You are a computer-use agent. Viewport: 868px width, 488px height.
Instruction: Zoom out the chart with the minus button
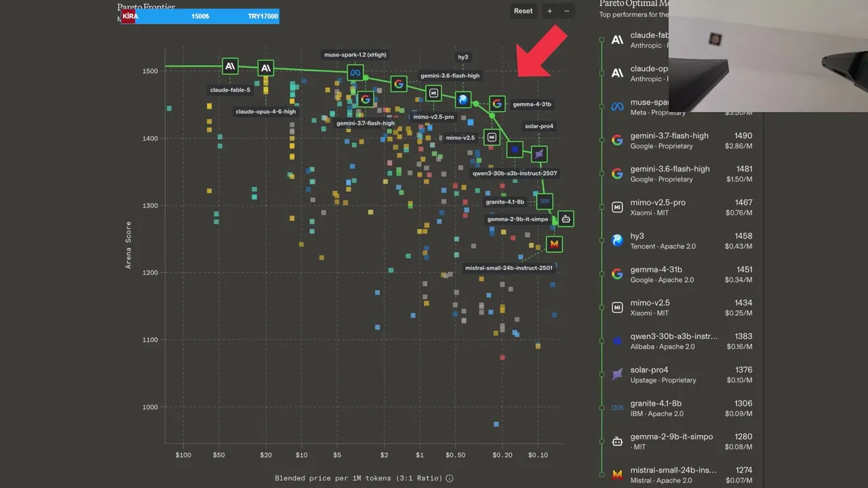(x=567, y=11)
